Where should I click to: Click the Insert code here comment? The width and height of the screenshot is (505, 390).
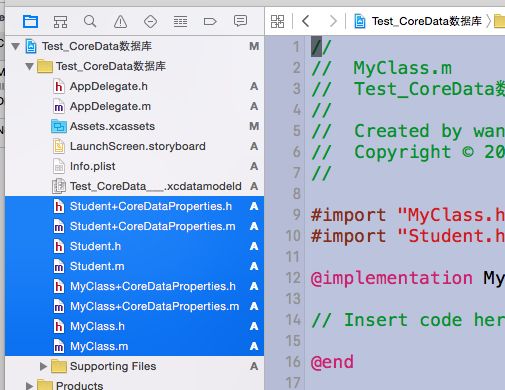(408, 320)
